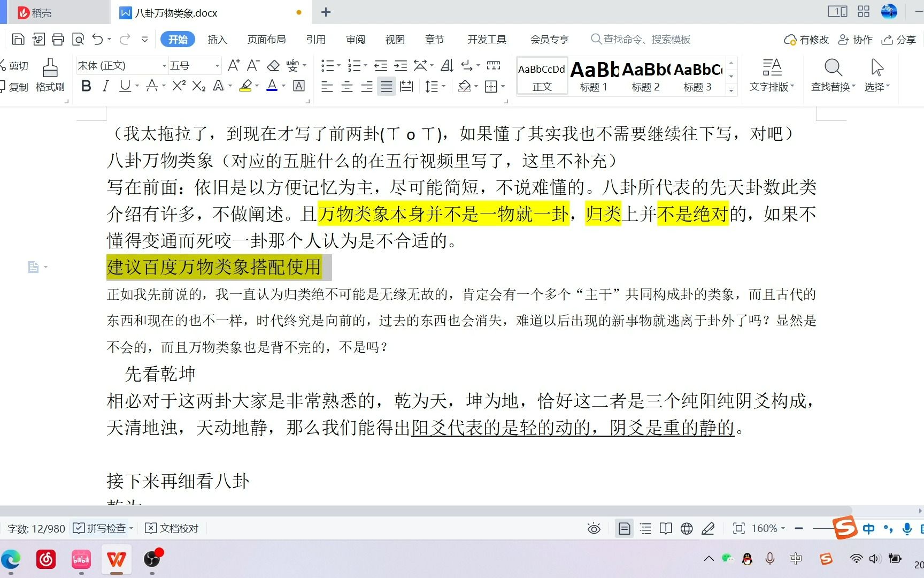Viewport: 924px width, 578px height.
Task: Apply subscript formatting
Action: [x=199, y=86]
